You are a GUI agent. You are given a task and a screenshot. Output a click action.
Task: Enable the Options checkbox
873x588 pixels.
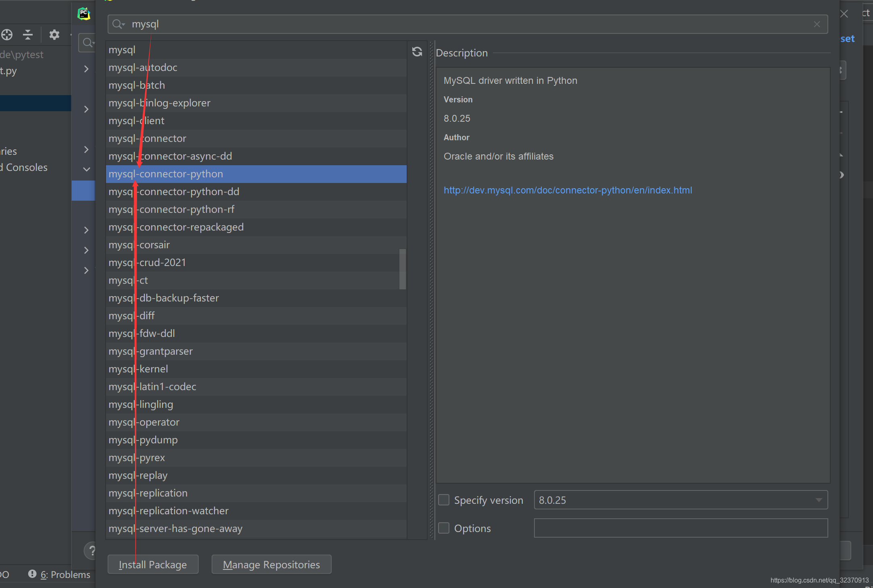tap(444, 528)
